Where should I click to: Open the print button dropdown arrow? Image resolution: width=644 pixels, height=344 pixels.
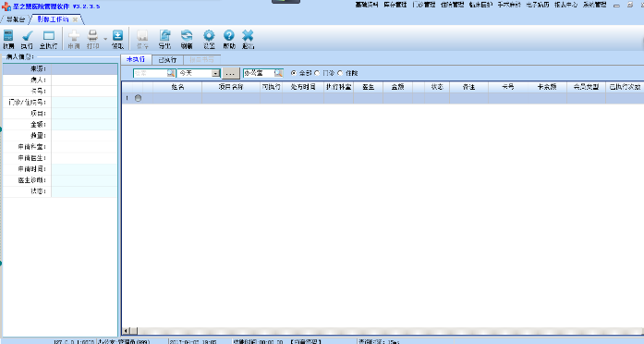105,39
